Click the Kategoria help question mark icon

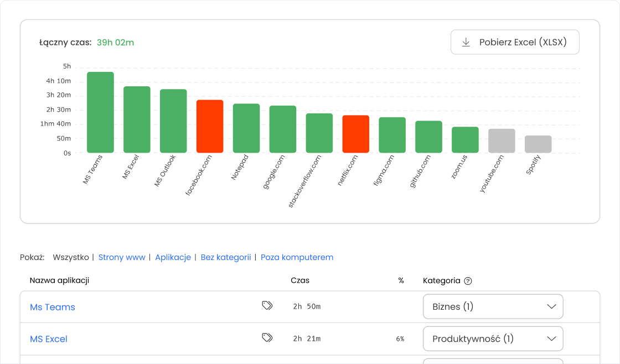click(468, 281)
